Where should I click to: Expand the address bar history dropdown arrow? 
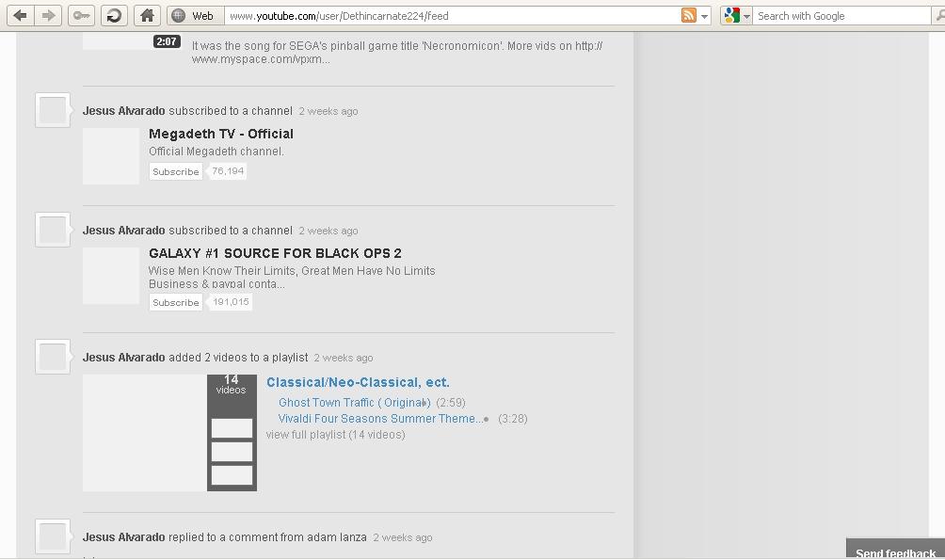click(x=705, y=16)
